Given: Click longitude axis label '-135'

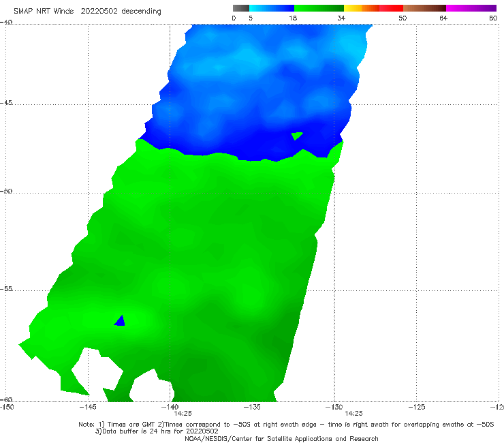Looking at the screenshot, I should coord(252,408).
